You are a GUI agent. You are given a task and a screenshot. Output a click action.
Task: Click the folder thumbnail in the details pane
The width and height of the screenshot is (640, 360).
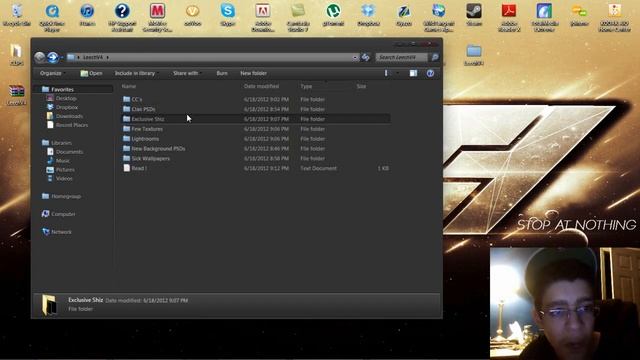(x=50, y=305)
